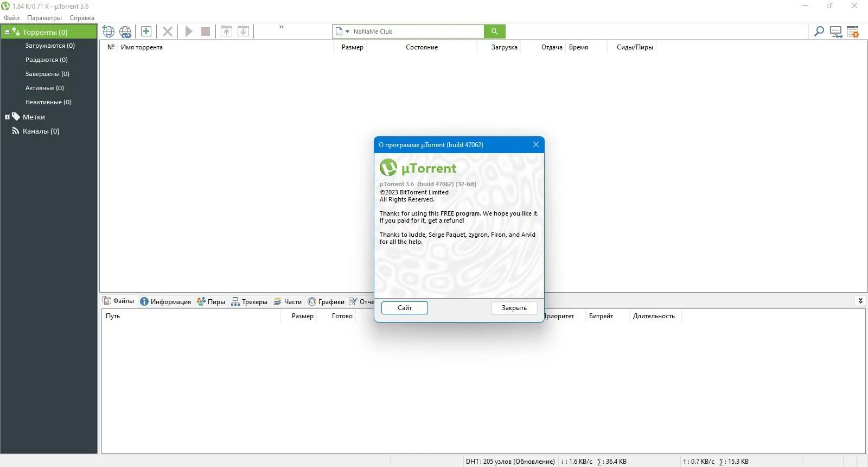Click the Move Down Queue icon
The width and height of the screenshot is (868, 467).
pyautogui.click(x=244, y=31)
